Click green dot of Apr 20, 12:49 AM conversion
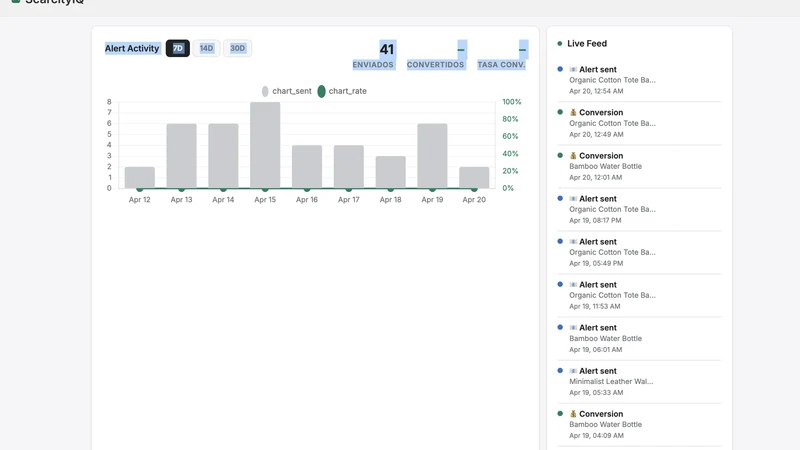Screen dimensions: 800x450 560,112
